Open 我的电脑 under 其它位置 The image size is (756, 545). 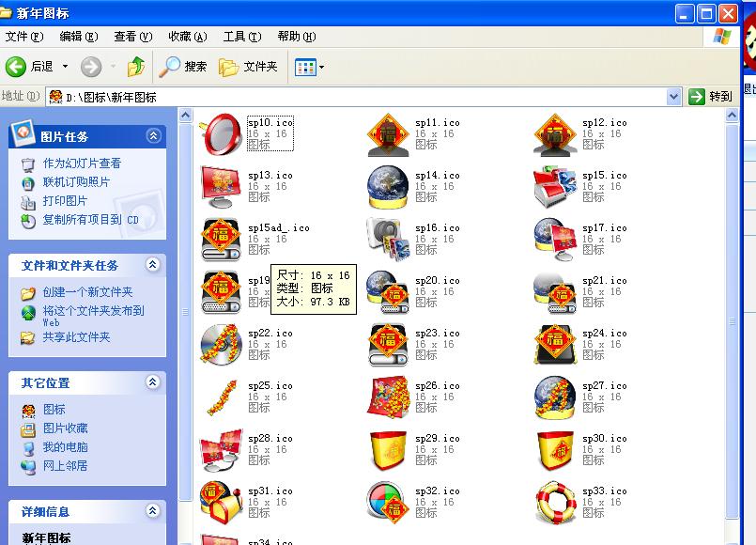65,447
